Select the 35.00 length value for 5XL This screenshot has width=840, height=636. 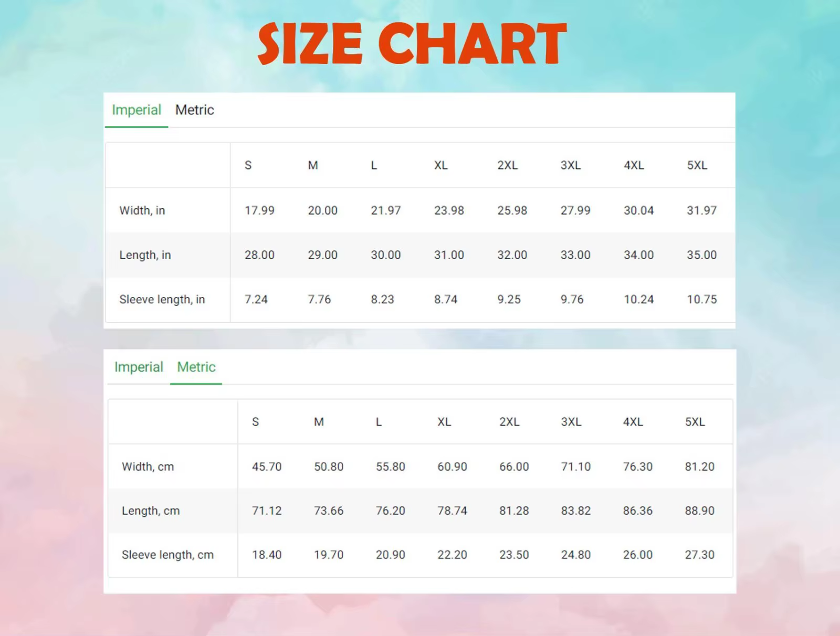[x=702, y=255]
